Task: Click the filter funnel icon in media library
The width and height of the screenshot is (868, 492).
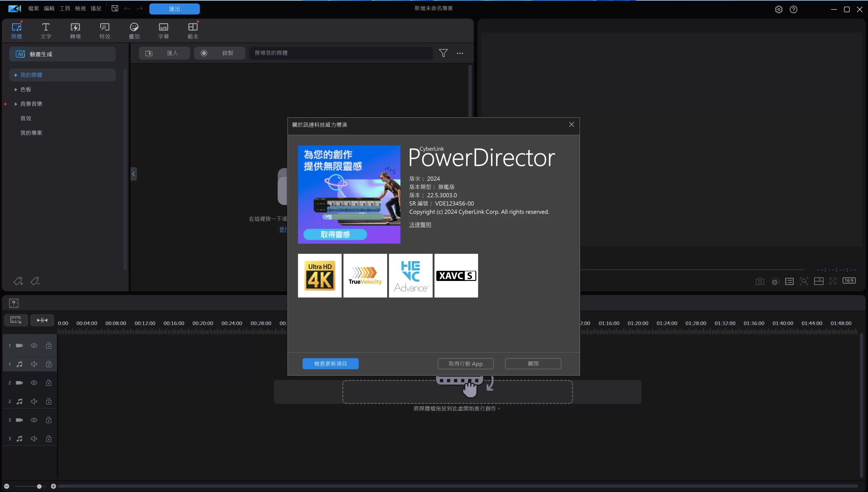Action: [443, 53]
